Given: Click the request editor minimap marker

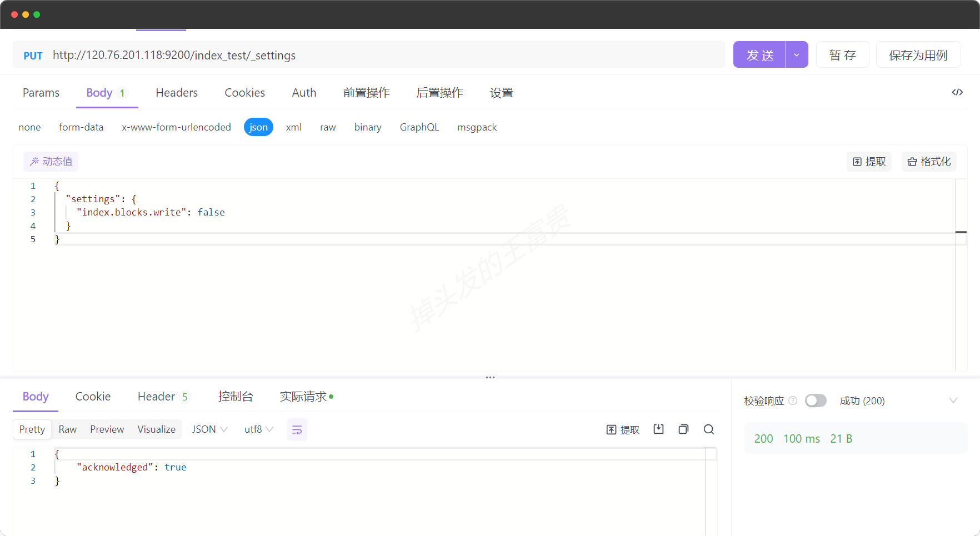Looking at the screenshot, I should click(961, 232).
